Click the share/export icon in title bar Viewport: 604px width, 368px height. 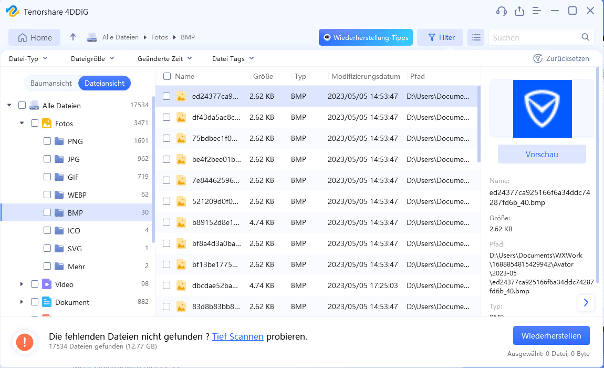(519, 11)
